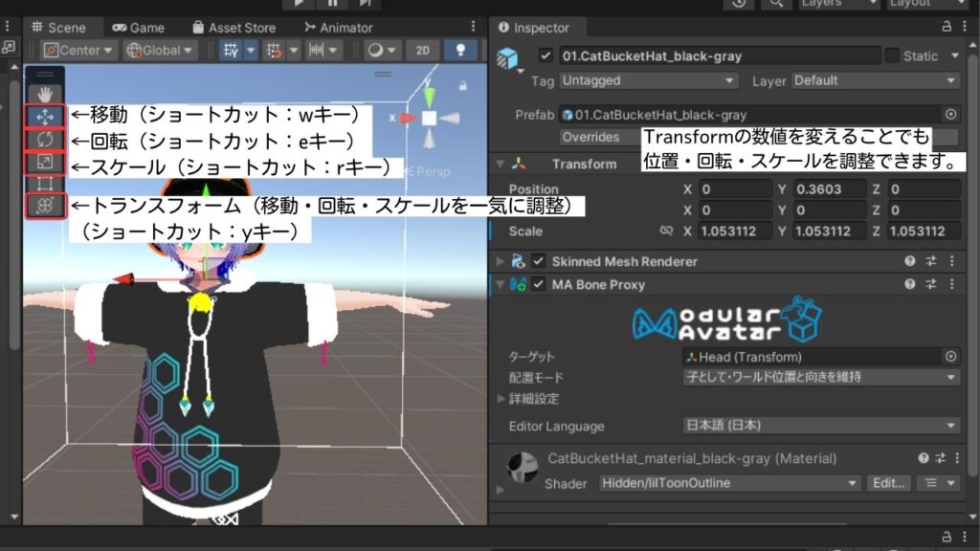
Task: Open the Asset Store tab
Action: 234,28
